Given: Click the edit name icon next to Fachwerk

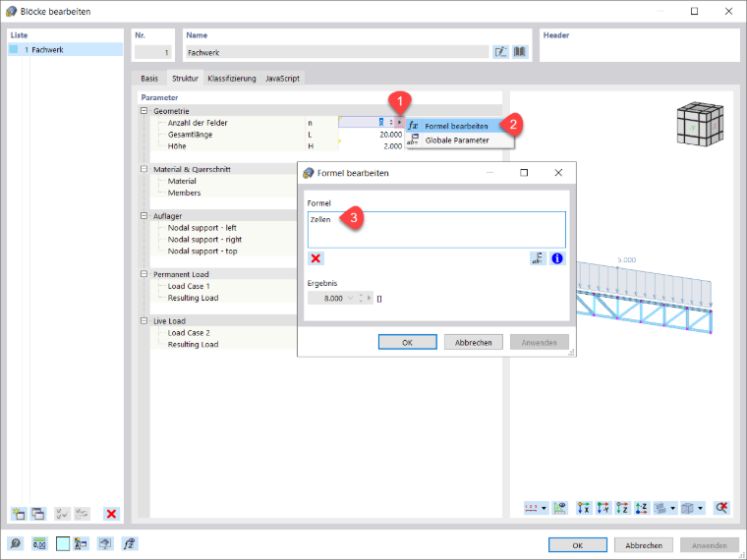Looking at the screenshot, I should tap(500, 51).
